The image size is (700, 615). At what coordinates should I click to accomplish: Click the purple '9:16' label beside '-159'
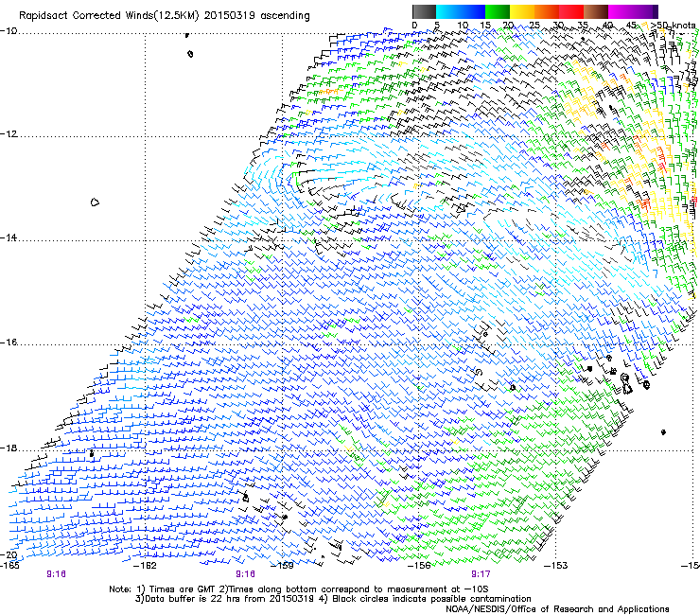(246, 574)
